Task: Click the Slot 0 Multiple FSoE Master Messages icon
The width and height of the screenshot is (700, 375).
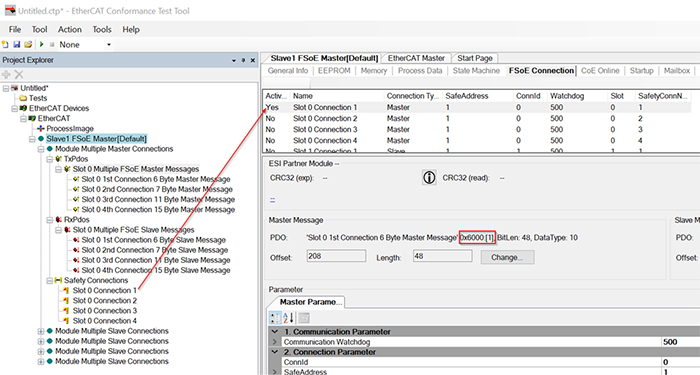Action: (67, 169)
